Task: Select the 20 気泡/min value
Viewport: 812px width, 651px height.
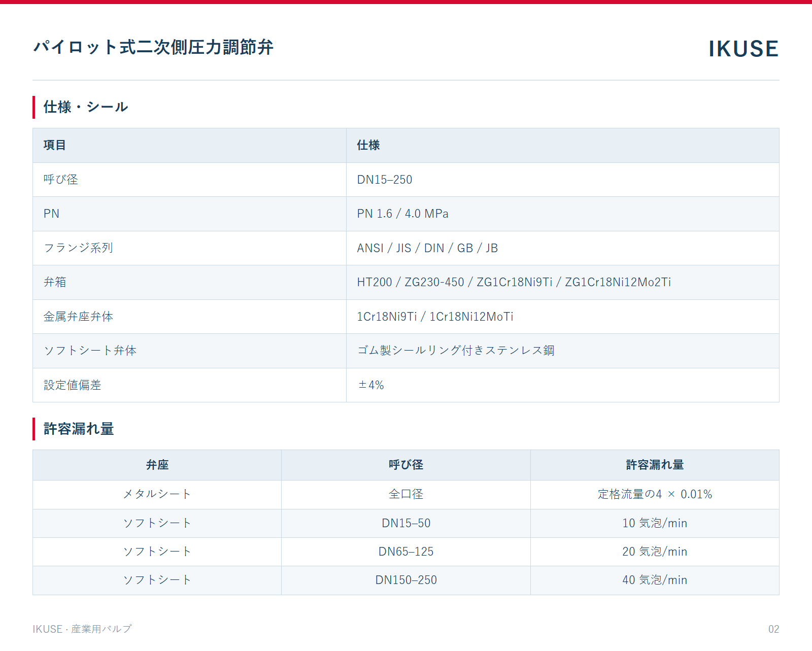Action: pyautogui.click(x=655, y=552)
